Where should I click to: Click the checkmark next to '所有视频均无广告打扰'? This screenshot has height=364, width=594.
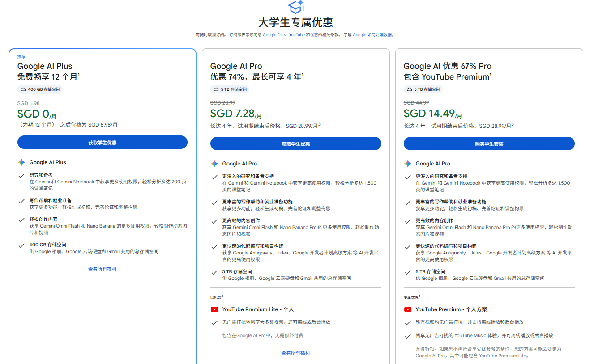408,322
